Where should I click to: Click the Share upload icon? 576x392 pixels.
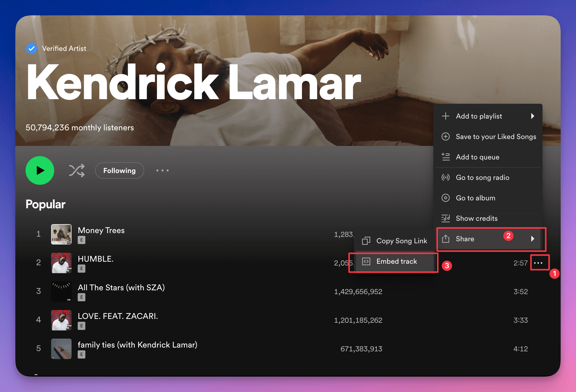pyautogui.click(x=446, y=239)
